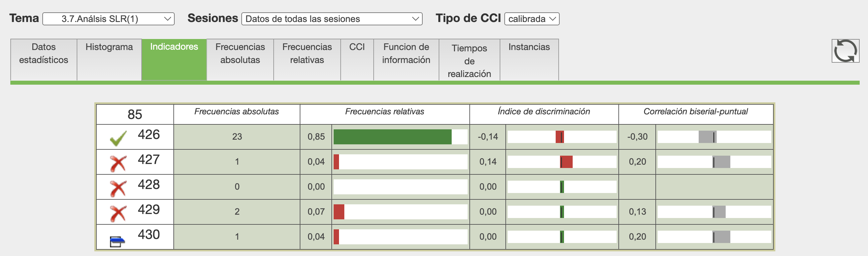The image size is (868, 256).
Task: Click the question number 85 header cell
Action: tap(135, 115)
